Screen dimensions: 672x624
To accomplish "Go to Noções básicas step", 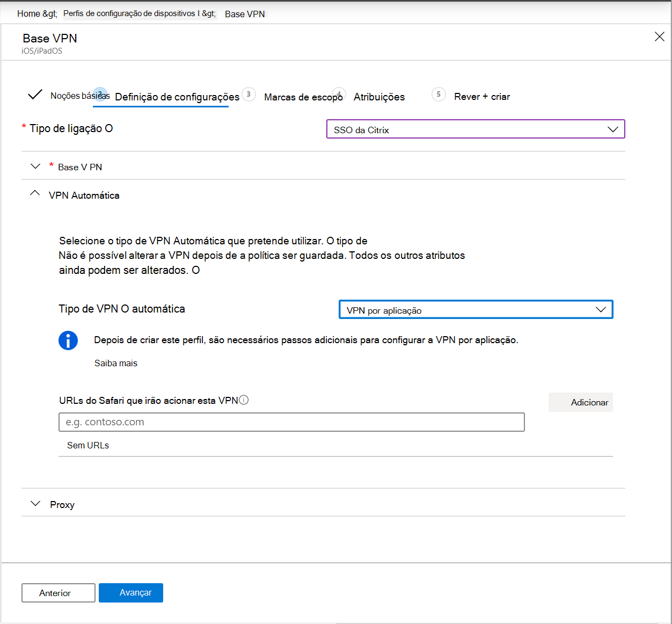I will click(79, 96).
